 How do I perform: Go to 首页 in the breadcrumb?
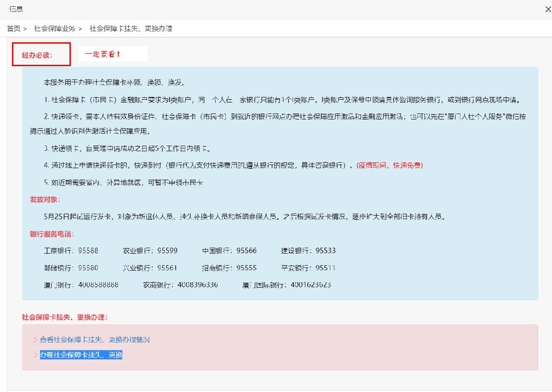click(13, 28)
